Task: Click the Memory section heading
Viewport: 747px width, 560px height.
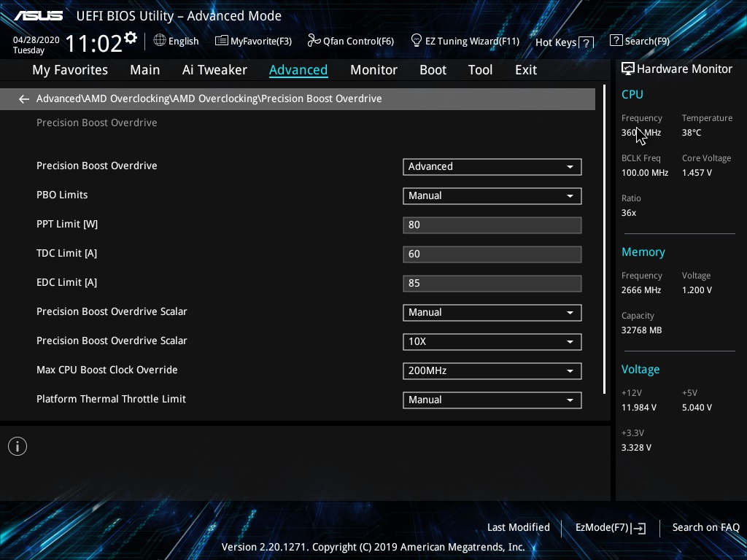Action: click(643, 252)
